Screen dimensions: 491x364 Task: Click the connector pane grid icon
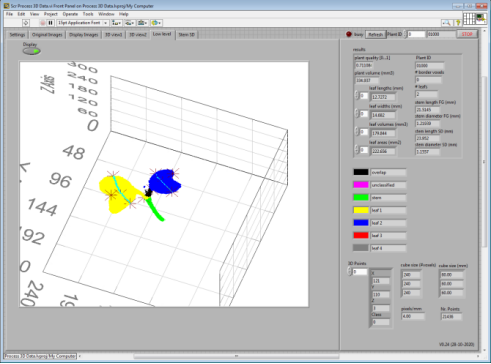[x=469, y=19]
